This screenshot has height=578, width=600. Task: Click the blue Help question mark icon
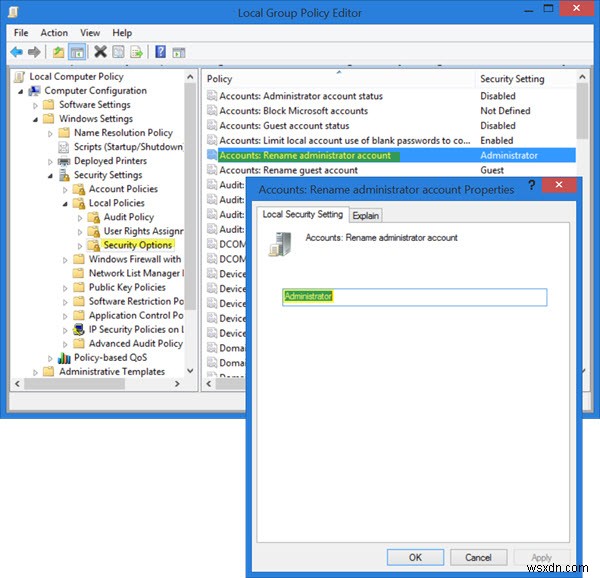[160, 52]
